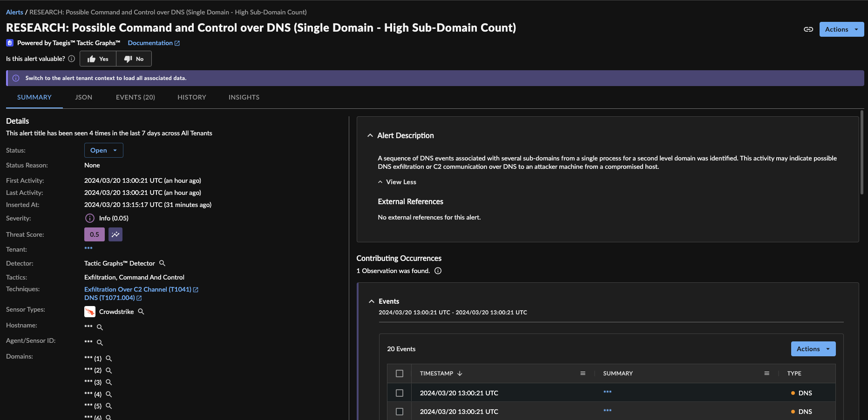Click orange DNS type dot in second row
Screen dimensions: 868x420
(x=793, y=412)
